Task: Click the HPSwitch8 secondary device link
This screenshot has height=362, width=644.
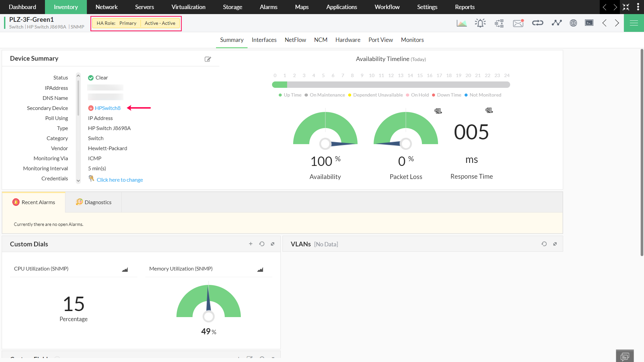Action: coord(107,108)
